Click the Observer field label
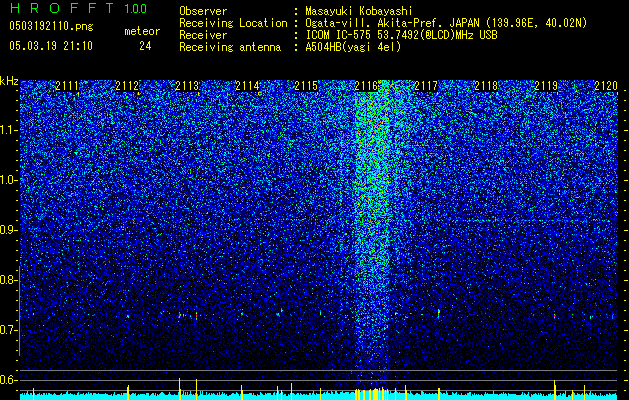629x400 pixels. 203,11
